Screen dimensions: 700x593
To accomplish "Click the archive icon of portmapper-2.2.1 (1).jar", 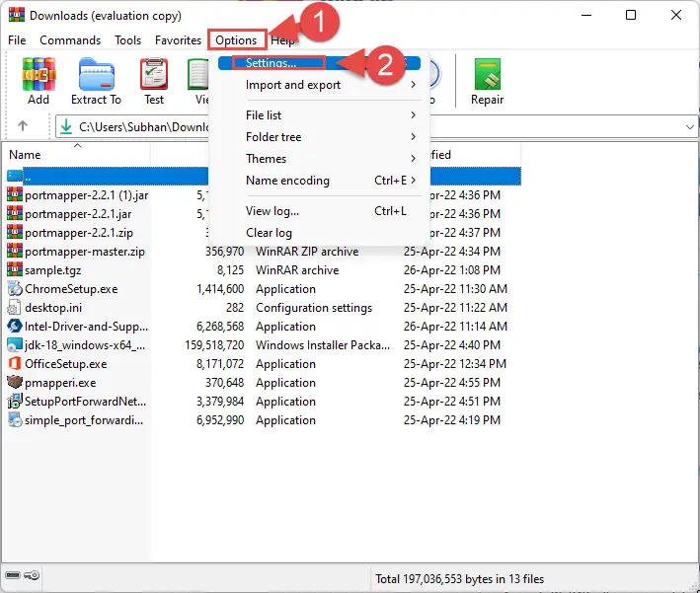I will (14, 194).
